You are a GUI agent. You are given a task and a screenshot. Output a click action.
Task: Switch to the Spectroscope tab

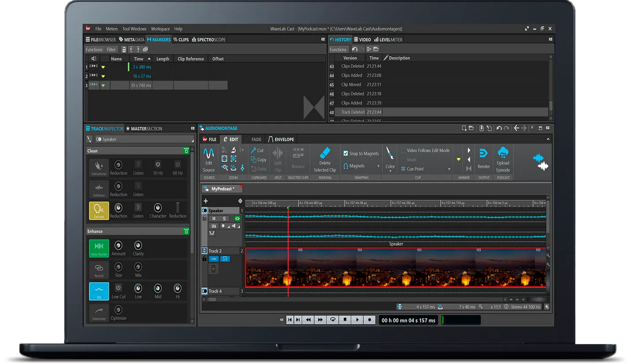click(x=208, y=39)
